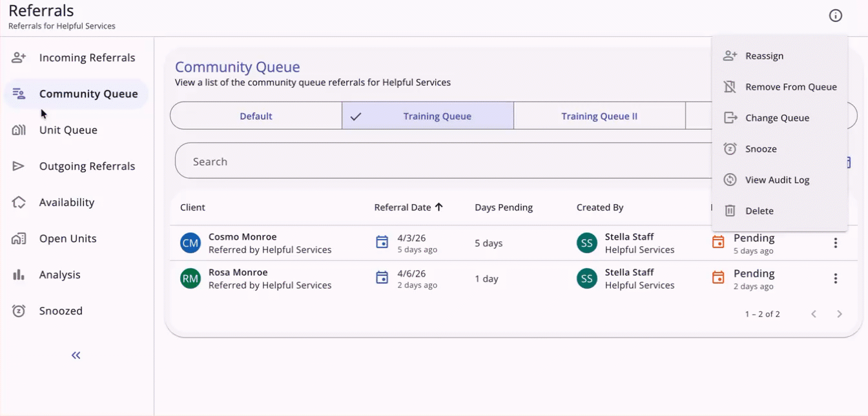Open the Analysis section
This screenshot has height=416, width=868.
point(61,275)
